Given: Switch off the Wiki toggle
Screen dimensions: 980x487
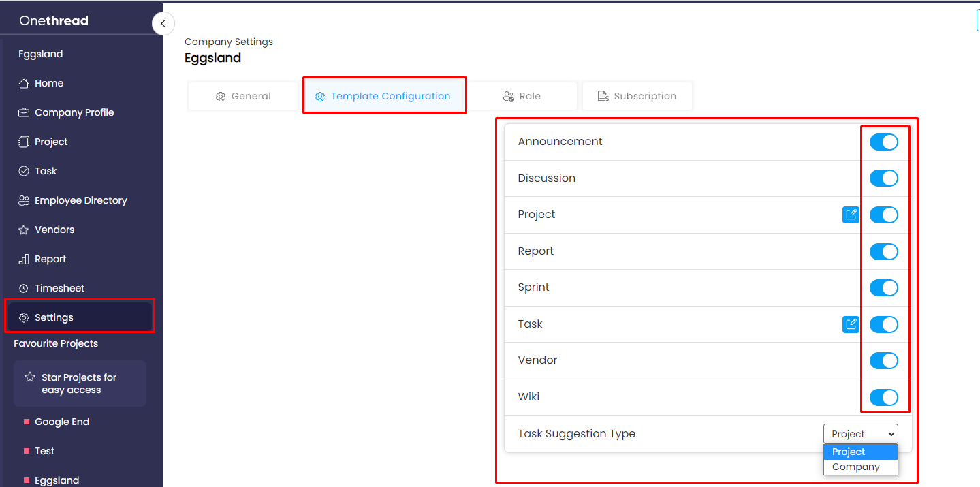Looking at the screenshot, I should (883, 397).
